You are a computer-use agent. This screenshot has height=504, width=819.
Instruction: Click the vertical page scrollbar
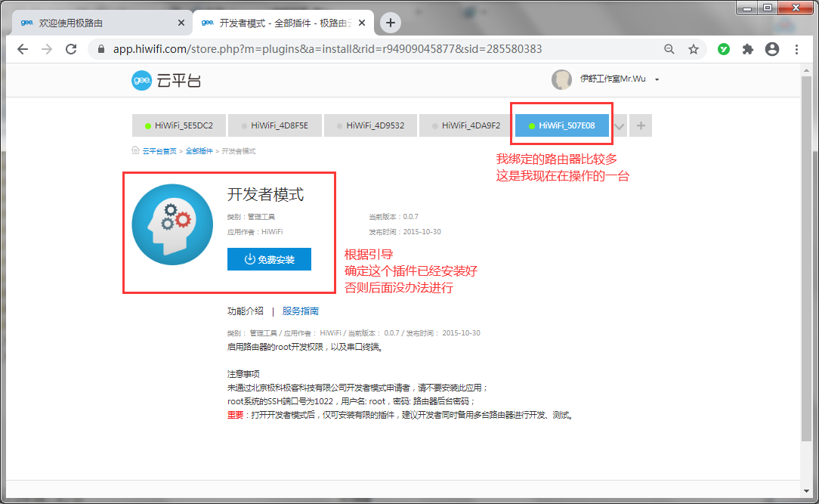(806, 258)
